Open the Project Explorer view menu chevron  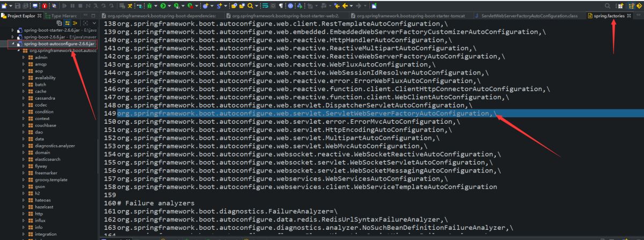(x=94, y=24)
